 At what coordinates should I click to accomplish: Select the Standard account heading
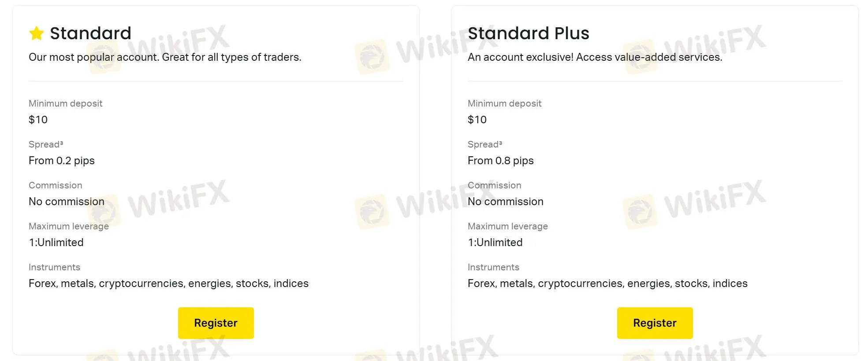90,33
